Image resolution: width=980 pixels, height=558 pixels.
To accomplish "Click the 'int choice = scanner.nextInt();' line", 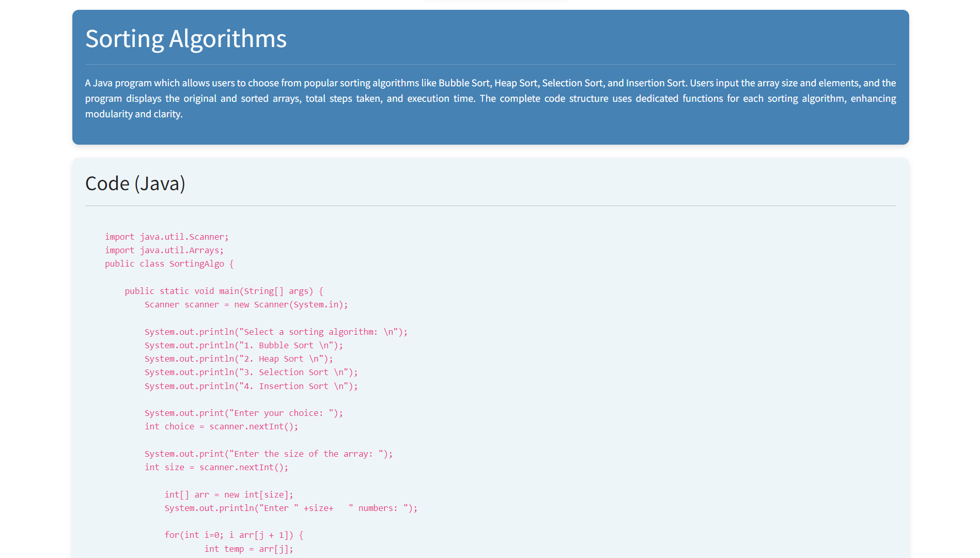I will pos(221,426).
